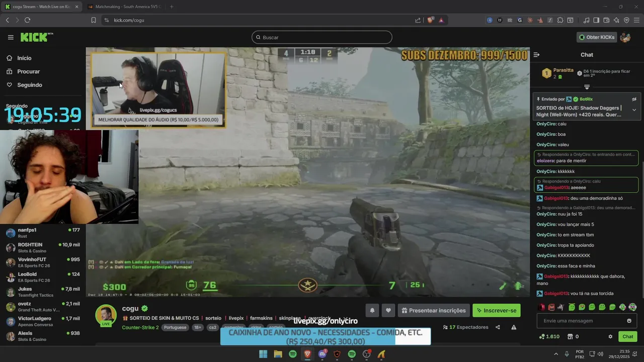Click Inscrever-se subscribe button
Screen dimensions: 644x362
tap(496, 310)
